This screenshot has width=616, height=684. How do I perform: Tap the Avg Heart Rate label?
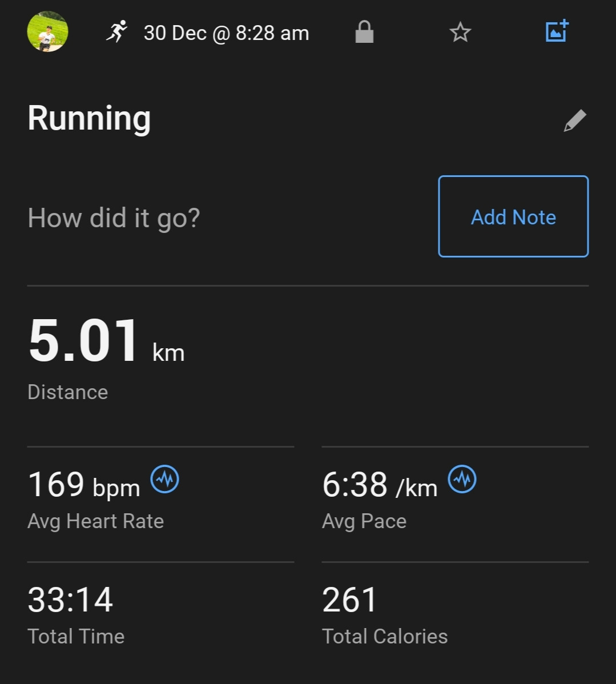click(x=95, y=521)
